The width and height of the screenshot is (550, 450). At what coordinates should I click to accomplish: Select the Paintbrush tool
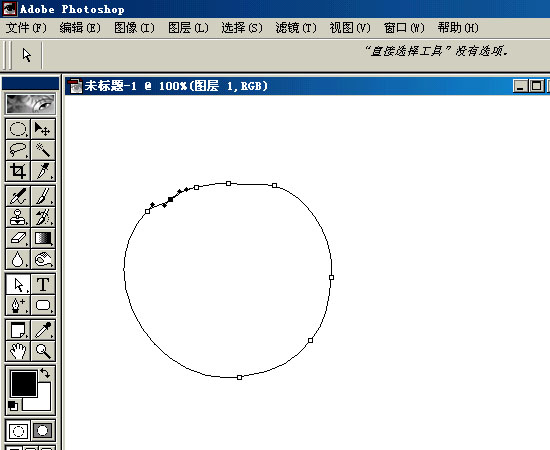point(43,196)
